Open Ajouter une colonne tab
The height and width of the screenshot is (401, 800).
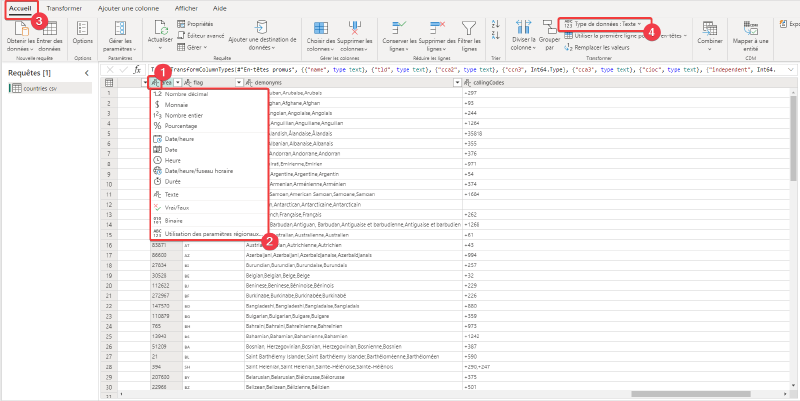128,9
